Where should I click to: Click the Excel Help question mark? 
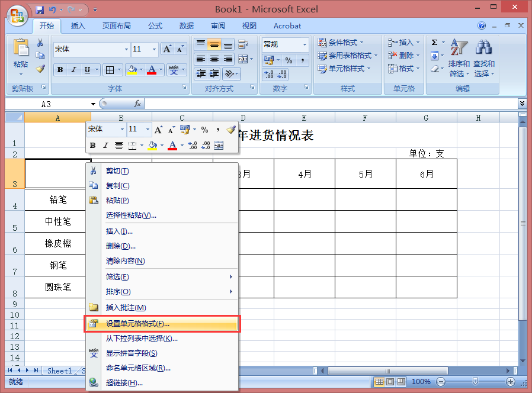482,26
